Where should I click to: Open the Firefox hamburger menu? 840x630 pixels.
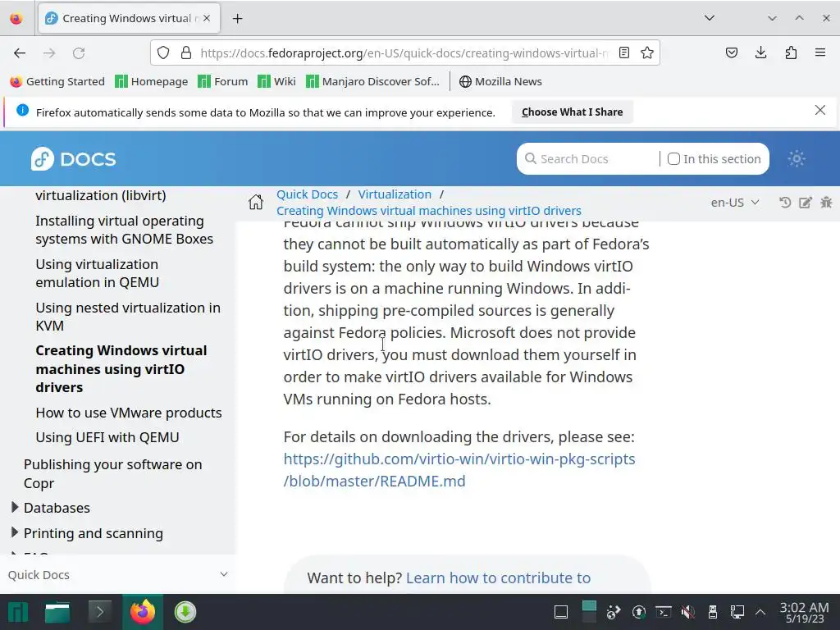[820, 53]
